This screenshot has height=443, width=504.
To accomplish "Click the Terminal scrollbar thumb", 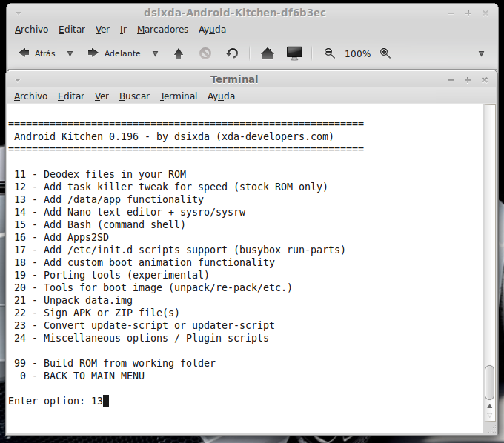I will click(489, 382).
